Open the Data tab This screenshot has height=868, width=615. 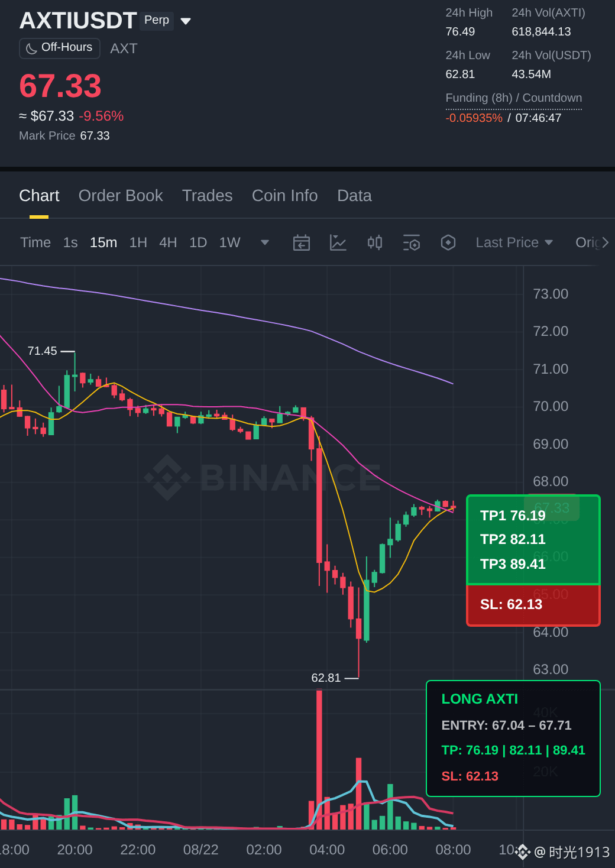click(x=354, y=196)
